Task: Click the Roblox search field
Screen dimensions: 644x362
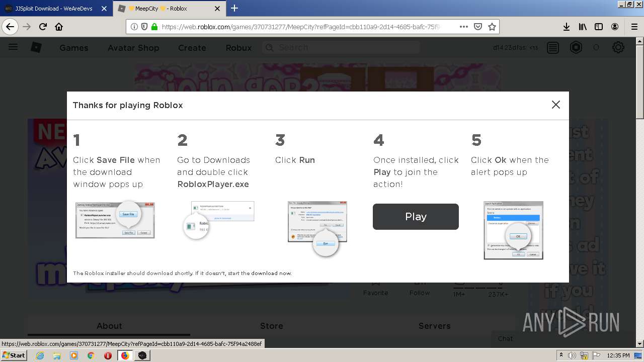Action: click(341, 47)
